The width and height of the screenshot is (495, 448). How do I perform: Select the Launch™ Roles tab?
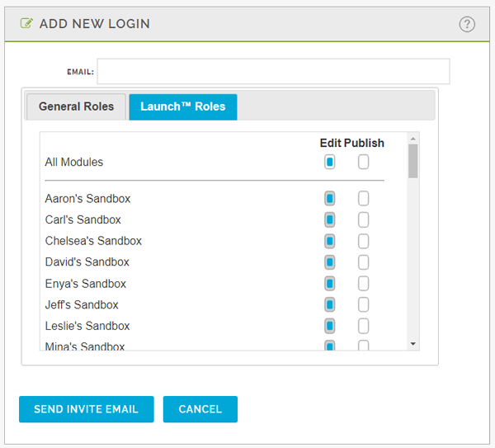click(x=183, y=106)
